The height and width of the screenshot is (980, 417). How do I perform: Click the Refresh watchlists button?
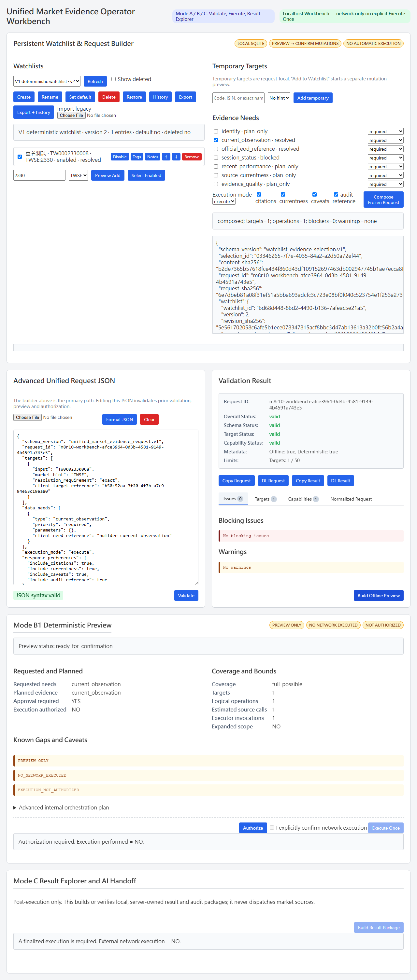tap(95, 81)
